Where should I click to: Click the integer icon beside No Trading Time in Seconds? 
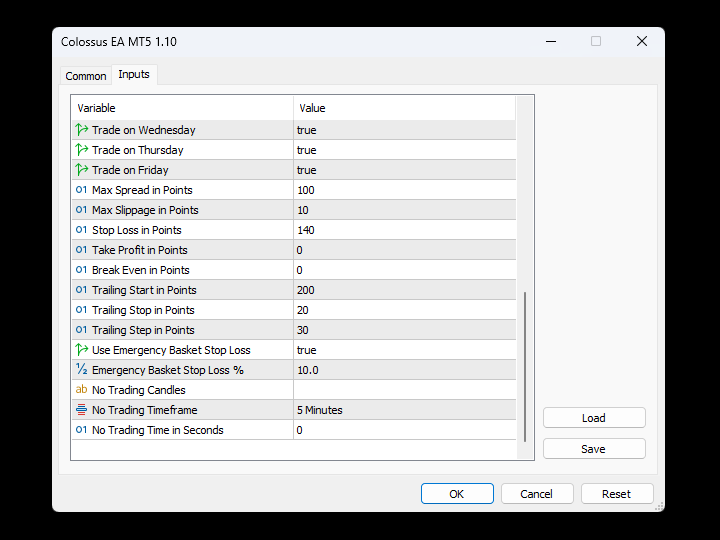[81, 430]
